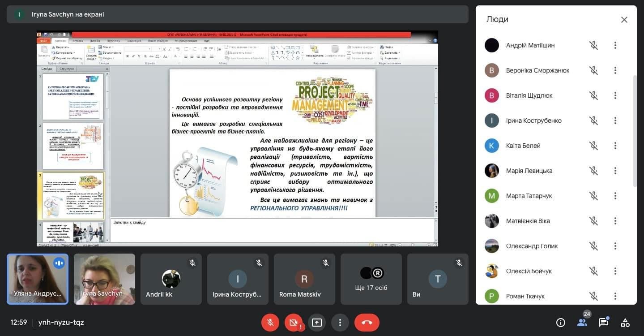
Task: Mute Андрій Матіішин in people list
Action: point(593,45)
